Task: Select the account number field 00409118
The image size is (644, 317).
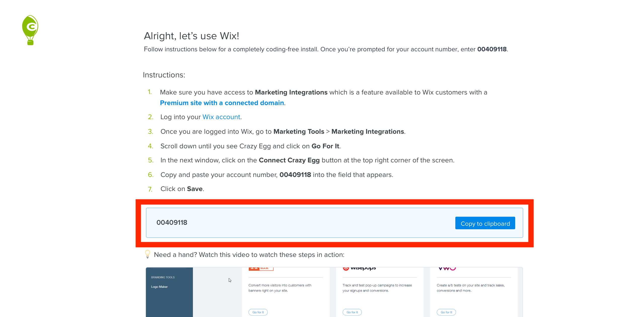Action: (334, 223)
